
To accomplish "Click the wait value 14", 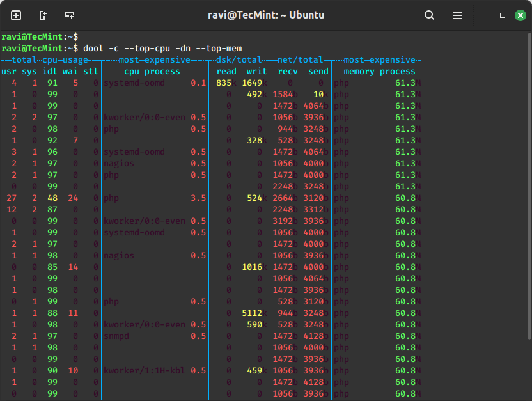I will 73,267.
